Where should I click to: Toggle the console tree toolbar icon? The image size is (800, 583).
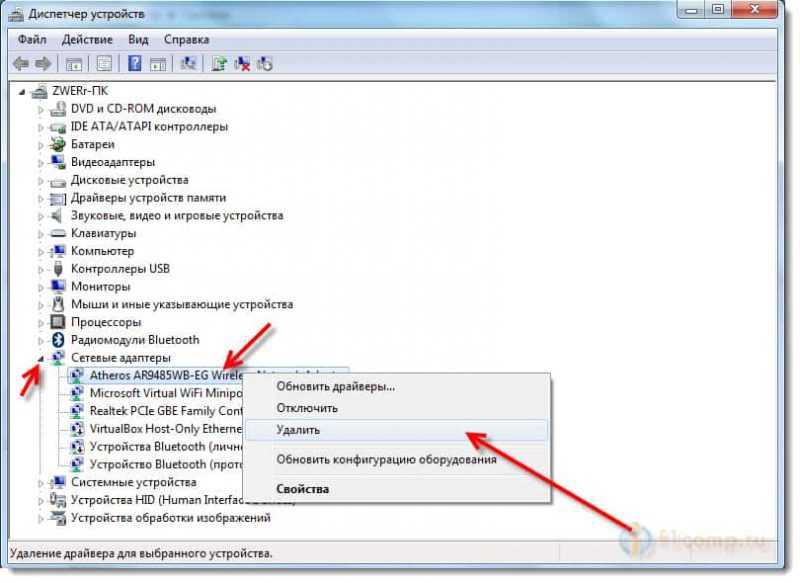coord(73,64)
